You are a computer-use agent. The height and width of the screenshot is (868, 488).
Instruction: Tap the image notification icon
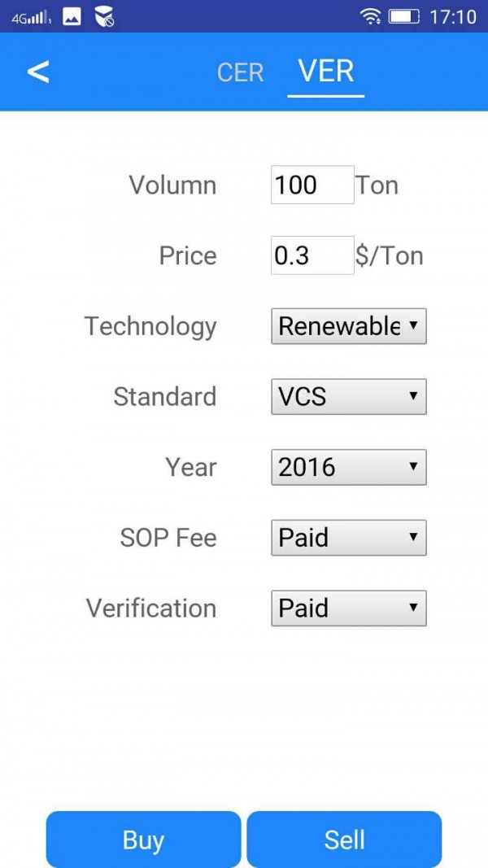tap(72, 16)
